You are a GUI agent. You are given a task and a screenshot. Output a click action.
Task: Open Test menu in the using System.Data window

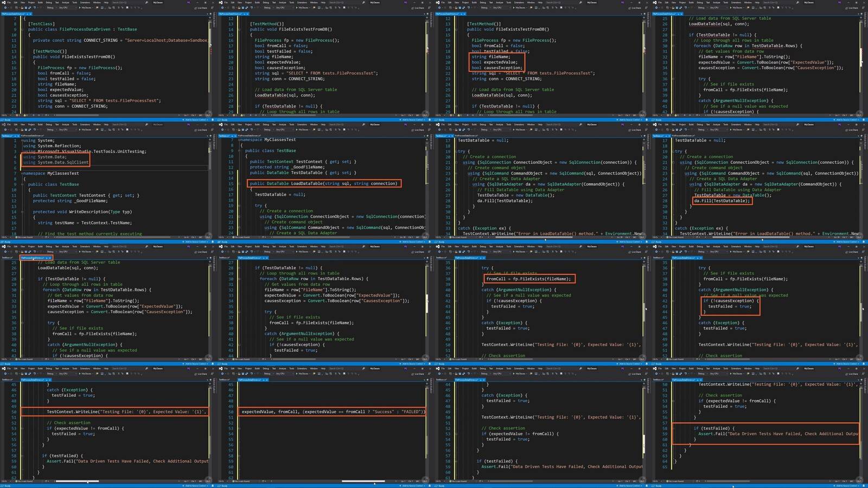[x=57, y=125]
